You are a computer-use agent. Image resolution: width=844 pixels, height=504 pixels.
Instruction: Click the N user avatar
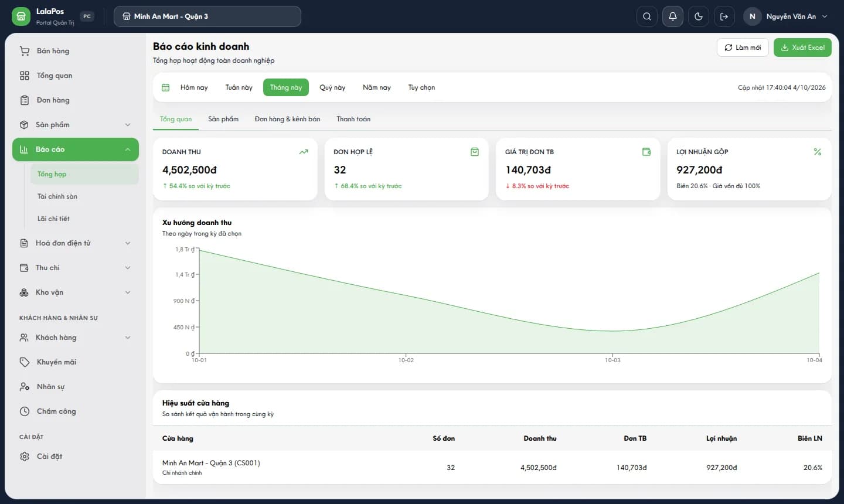point(753,16)
